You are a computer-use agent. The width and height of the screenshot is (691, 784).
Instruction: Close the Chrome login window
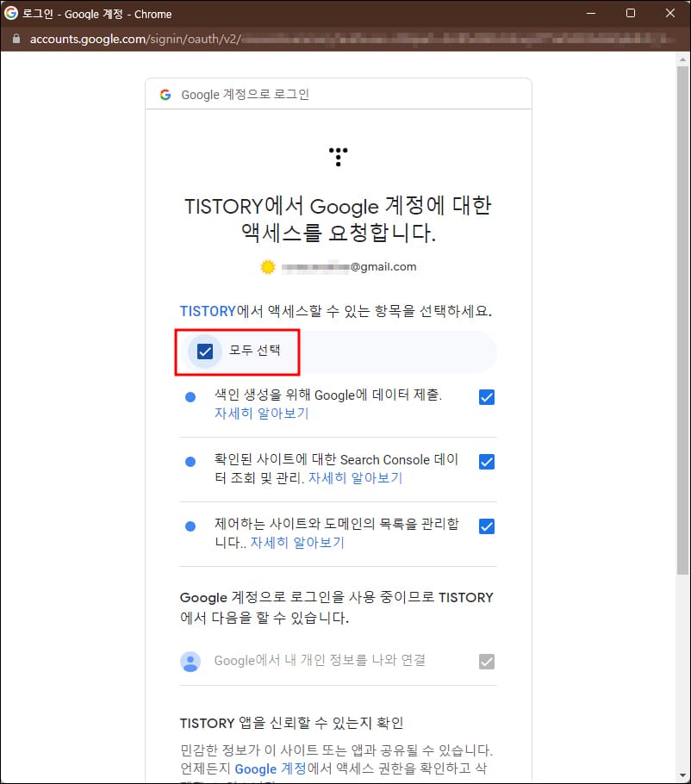click(x=670, y=13)
